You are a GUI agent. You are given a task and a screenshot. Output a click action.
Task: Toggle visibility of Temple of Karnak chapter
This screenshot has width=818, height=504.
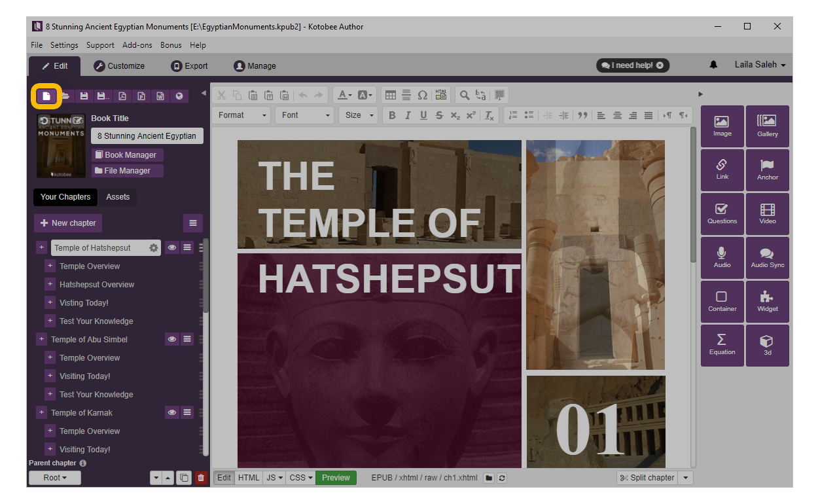[x=171, y=413]
